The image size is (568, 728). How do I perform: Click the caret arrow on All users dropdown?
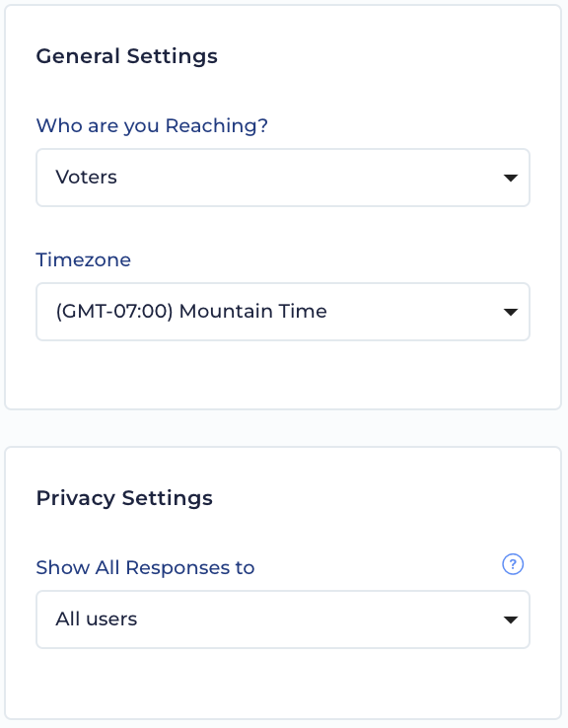pos(511,619)
